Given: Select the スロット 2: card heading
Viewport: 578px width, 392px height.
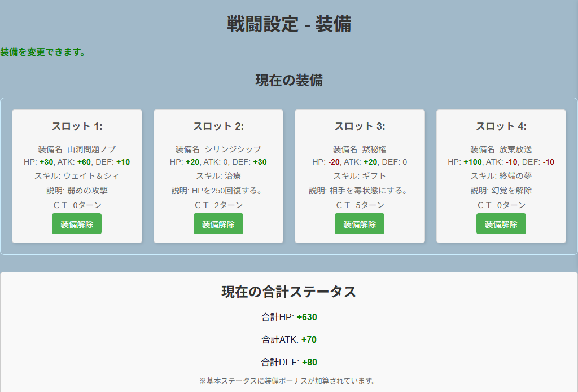Looking at the screenshot, I should coord(218,126).
